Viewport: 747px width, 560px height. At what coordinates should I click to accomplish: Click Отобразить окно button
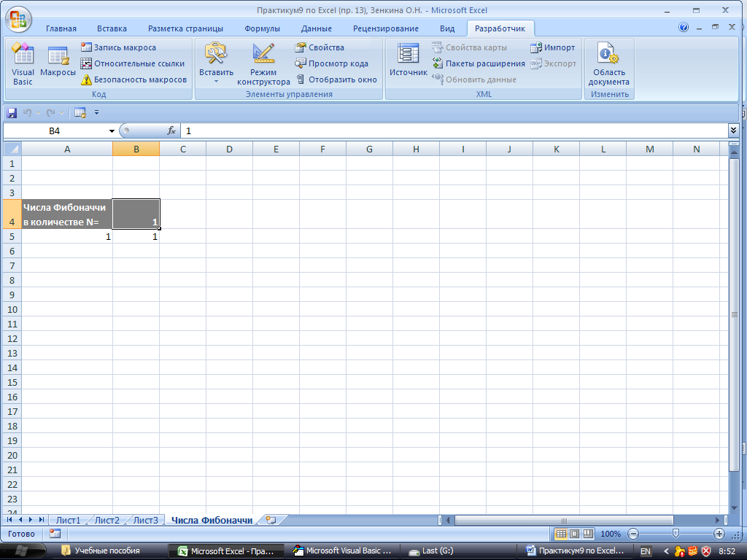[x=336, y=79]
